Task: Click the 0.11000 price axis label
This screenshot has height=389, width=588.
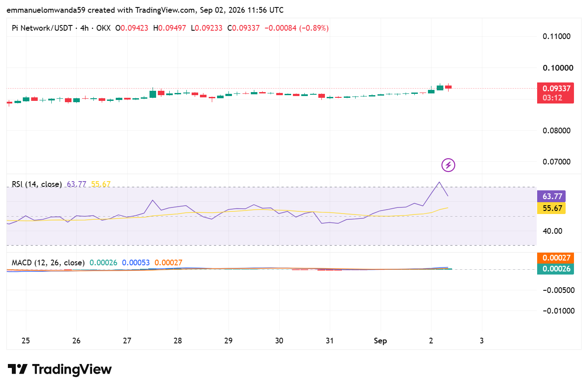Action: click(x=556, y=36)
